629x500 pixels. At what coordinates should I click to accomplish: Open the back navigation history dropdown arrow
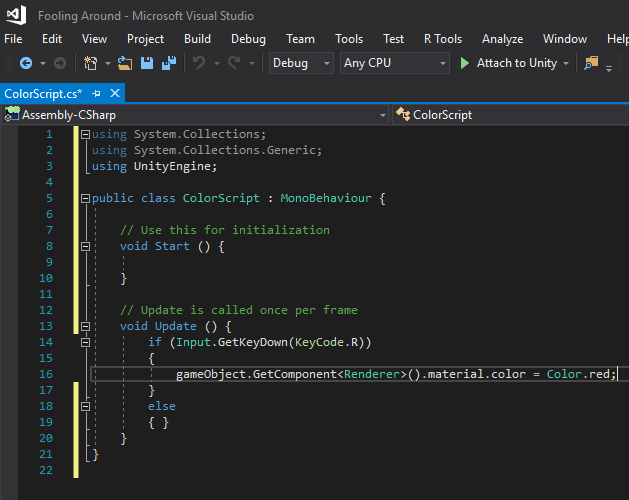pos(43,63)
